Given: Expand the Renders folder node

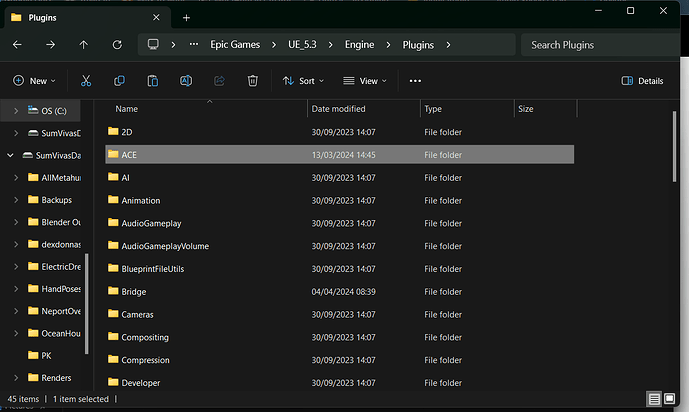Looking at the screenshot, I should [x=16, y=378].
